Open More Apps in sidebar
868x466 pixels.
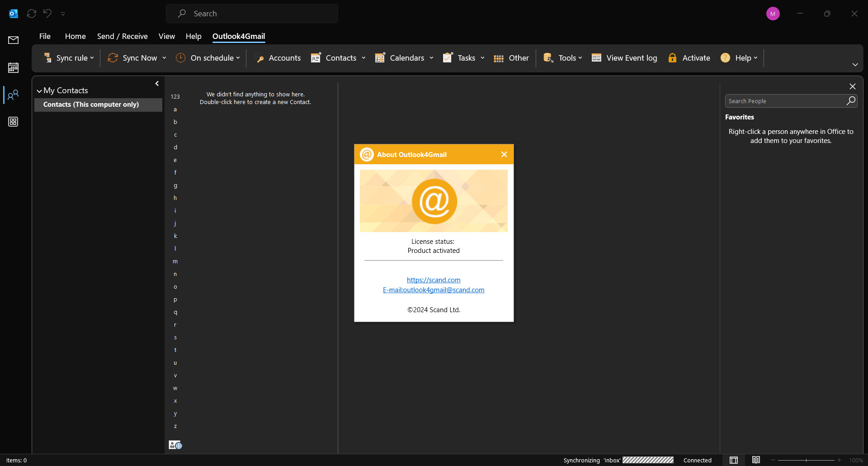coord(14,122)
